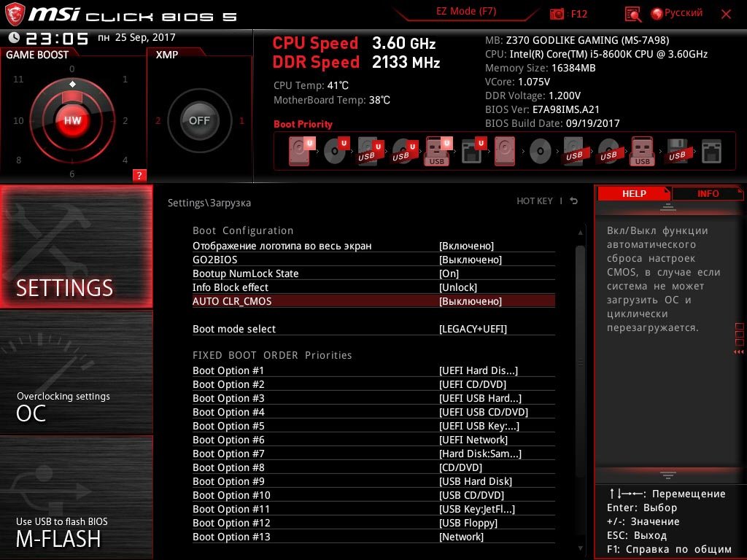Switch to the HELP tab
Screen dimensions: 747x560
pyautogui.click(x=634, y=193)
